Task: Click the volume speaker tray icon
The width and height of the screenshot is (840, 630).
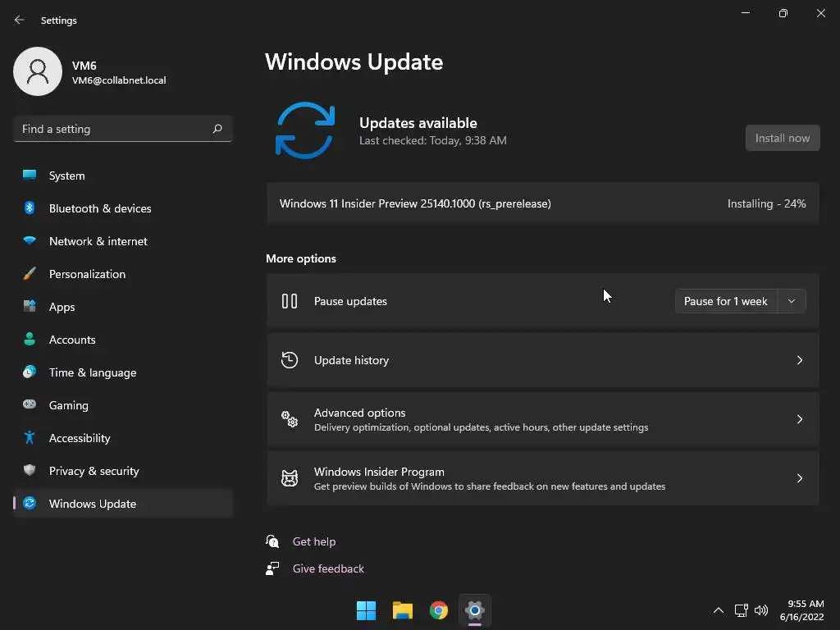Action: pos(761,610)
